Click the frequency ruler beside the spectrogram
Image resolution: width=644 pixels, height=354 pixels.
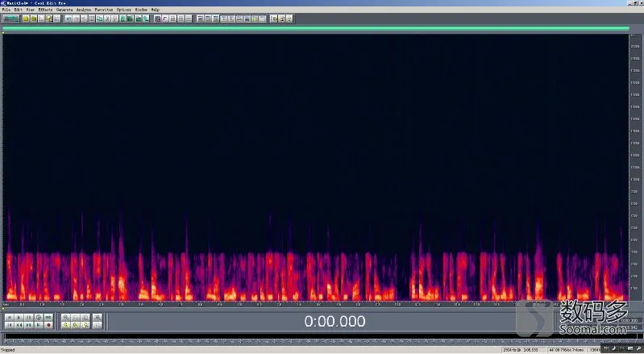(x=635, y=168)
